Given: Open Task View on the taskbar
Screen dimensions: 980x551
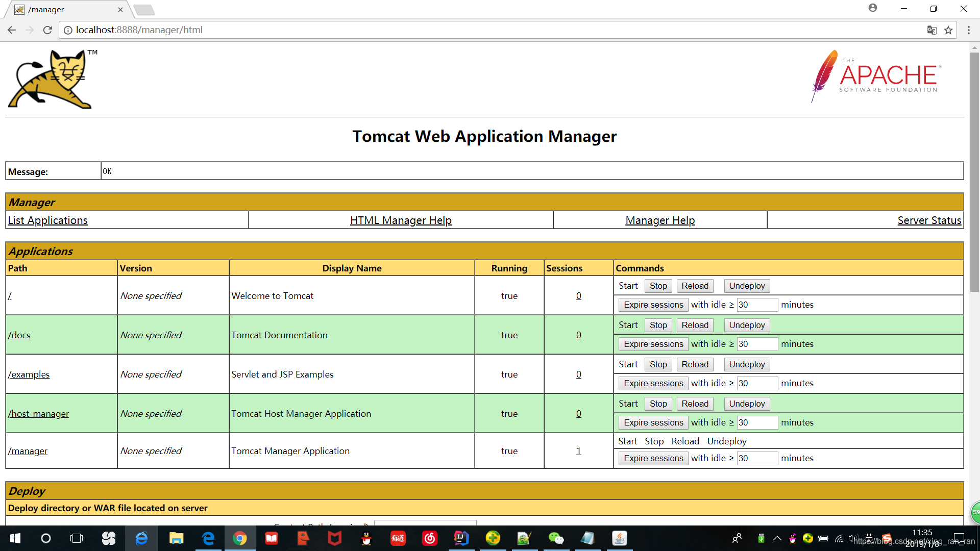Looking at the screenshot, I should [77, 538].
